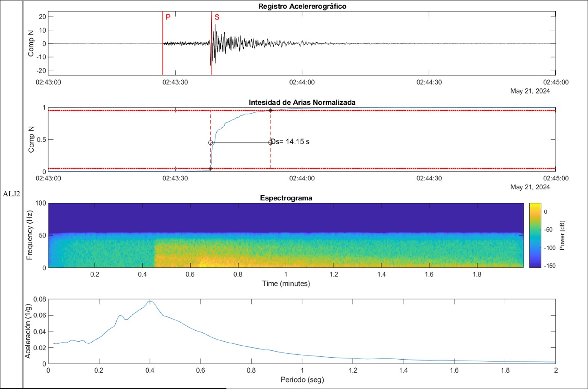
Task: Select the 'Aceleración (1/g)' axis label
Action: click(x=28, y=331)
